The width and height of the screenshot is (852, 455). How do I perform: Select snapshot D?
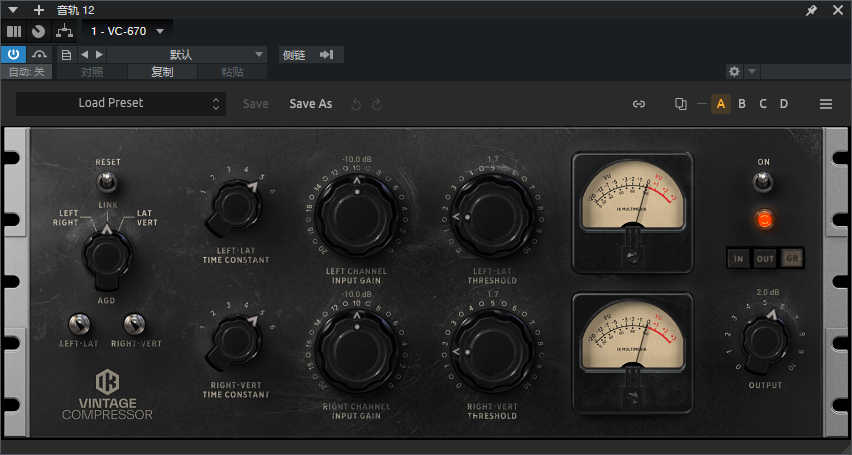(784, 104)
